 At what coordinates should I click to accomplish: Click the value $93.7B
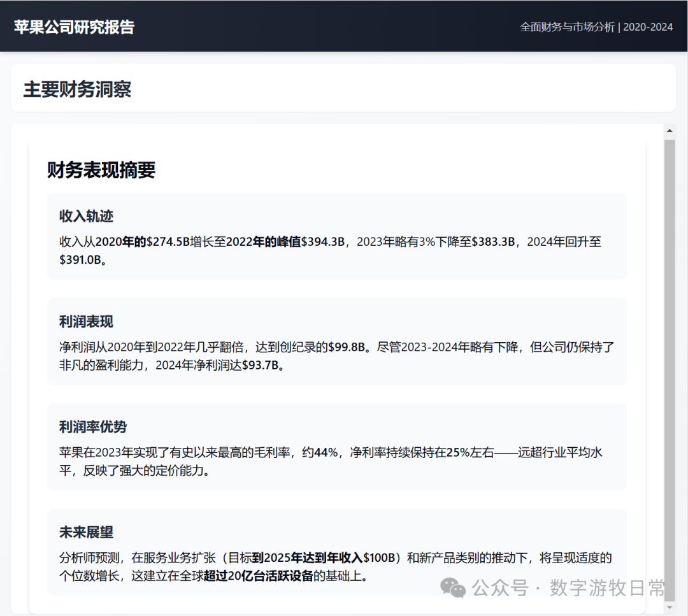pos(261,365)
